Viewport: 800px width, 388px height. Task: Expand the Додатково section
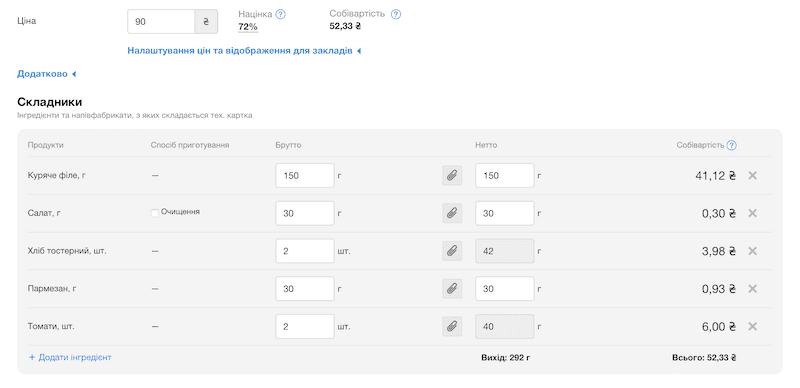point(46,74)
